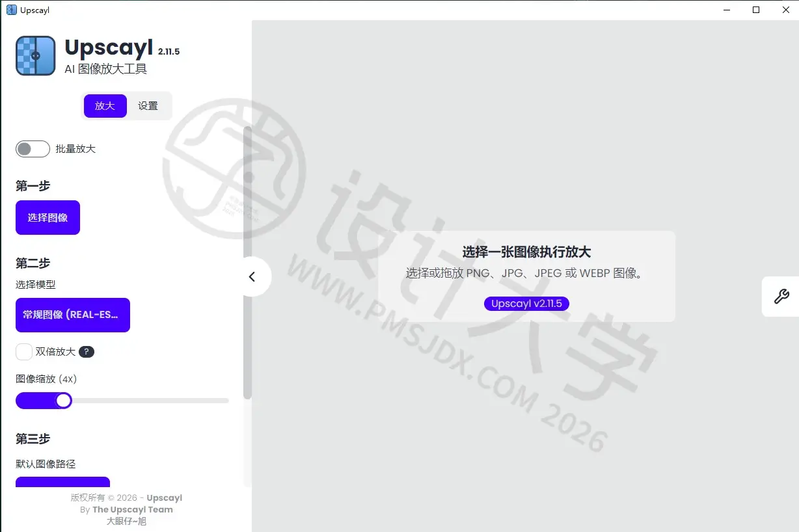
Task: Toggle the 批量放大 batch switch
Action: [x=33, y=149]
